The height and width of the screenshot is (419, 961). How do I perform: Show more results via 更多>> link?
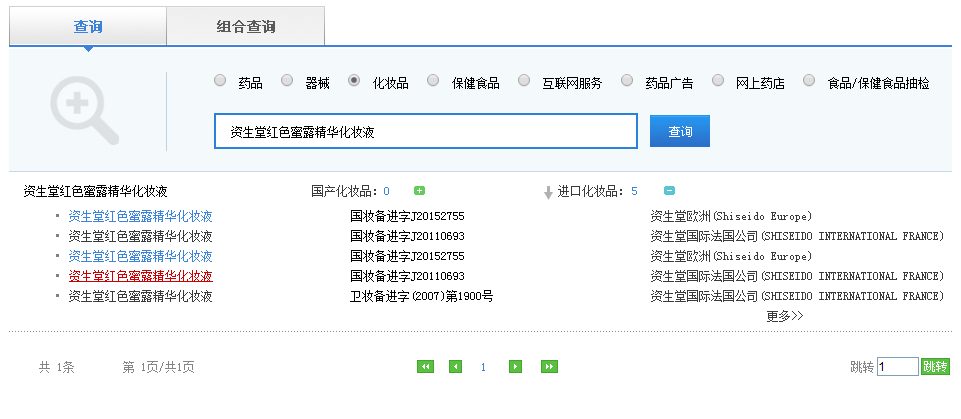pos(785,316)
